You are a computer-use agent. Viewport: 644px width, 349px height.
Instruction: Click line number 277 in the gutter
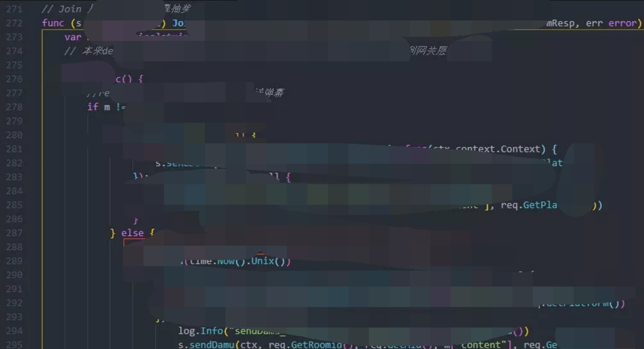coord(15,93)
